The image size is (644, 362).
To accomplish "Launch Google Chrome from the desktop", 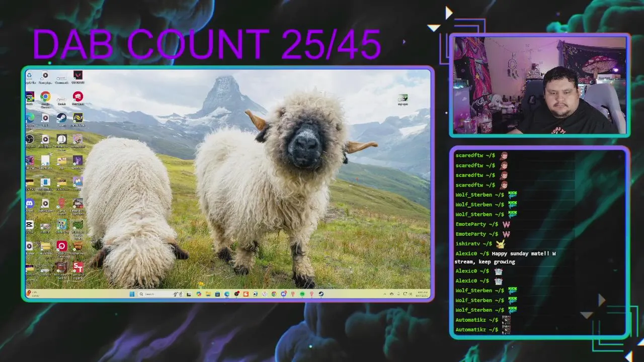I will coord(45,99).
